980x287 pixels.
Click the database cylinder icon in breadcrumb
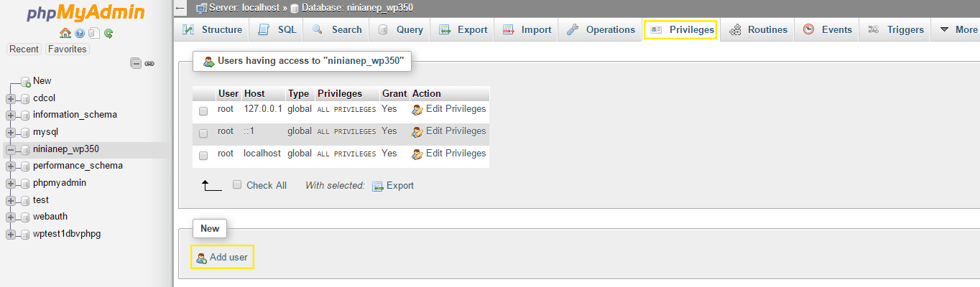(x=295, y=8)
